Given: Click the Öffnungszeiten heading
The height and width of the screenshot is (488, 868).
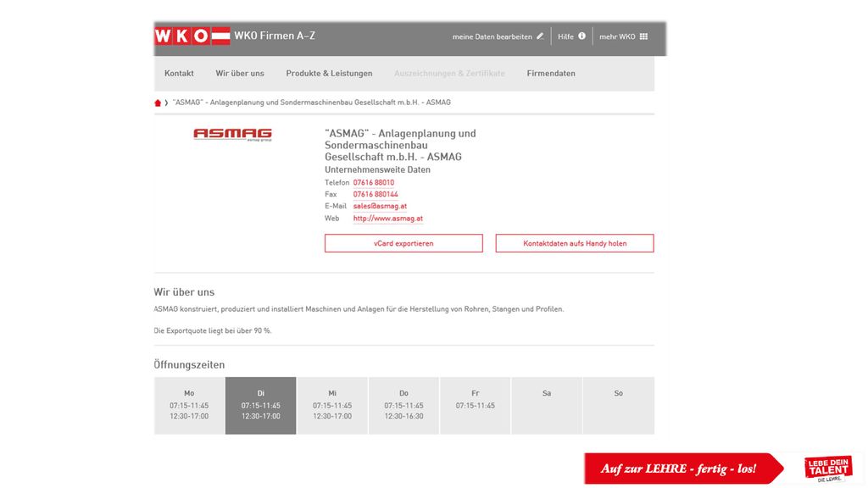Looking at the screenshot, I should click(x=189, y=364).
